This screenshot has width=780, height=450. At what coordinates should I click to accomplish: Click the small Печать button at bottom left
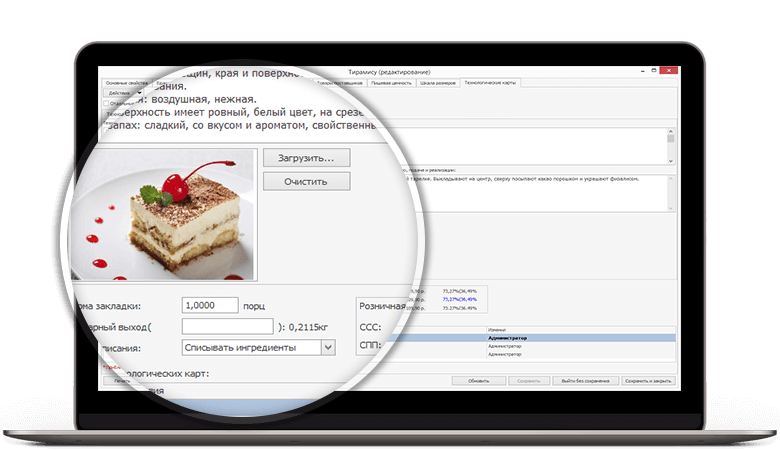point(122,381)
